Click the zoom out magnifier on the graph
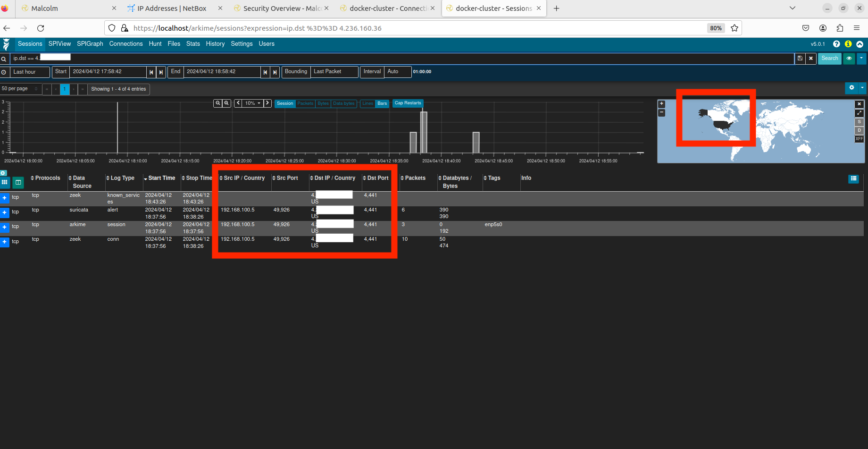Image resolution: width=868 pixels, height=449 pixels. [227, 103]
